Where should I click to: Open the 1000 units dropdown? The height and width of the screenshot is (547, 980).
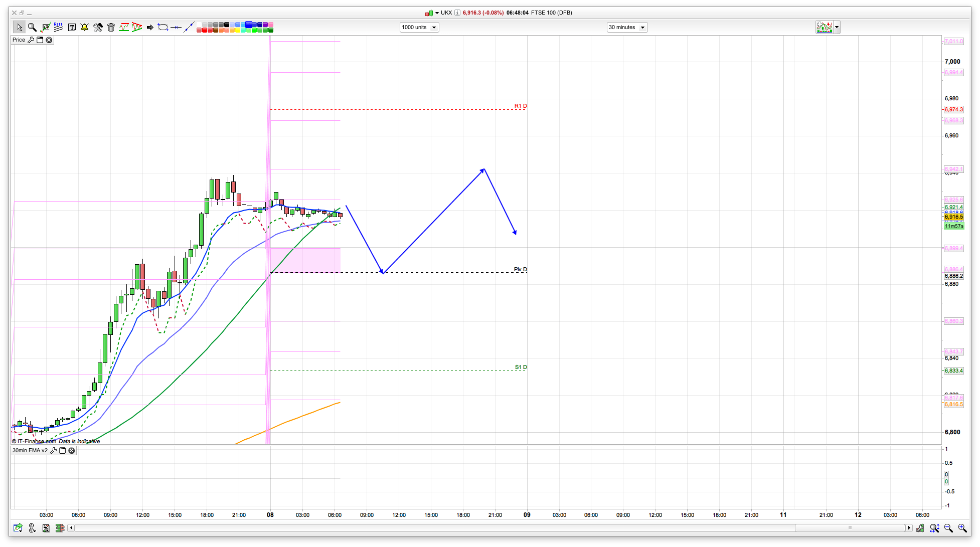[x=419, y=28]
